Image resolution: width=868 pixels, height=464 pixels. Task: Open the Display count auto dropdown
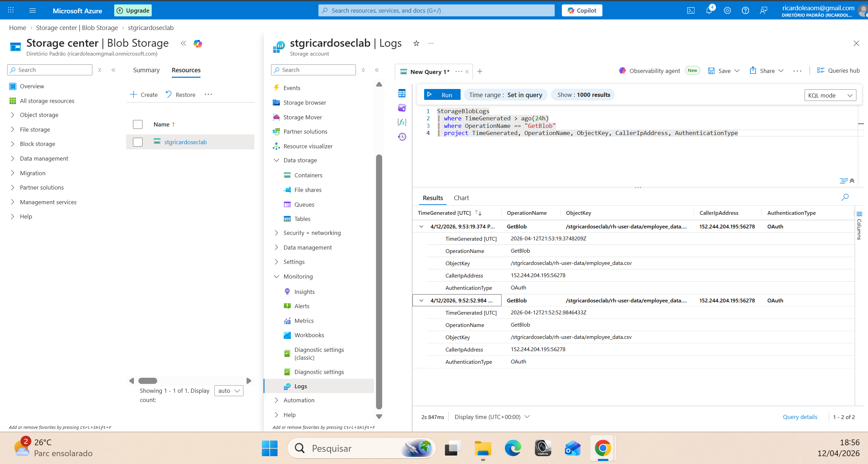229,391
